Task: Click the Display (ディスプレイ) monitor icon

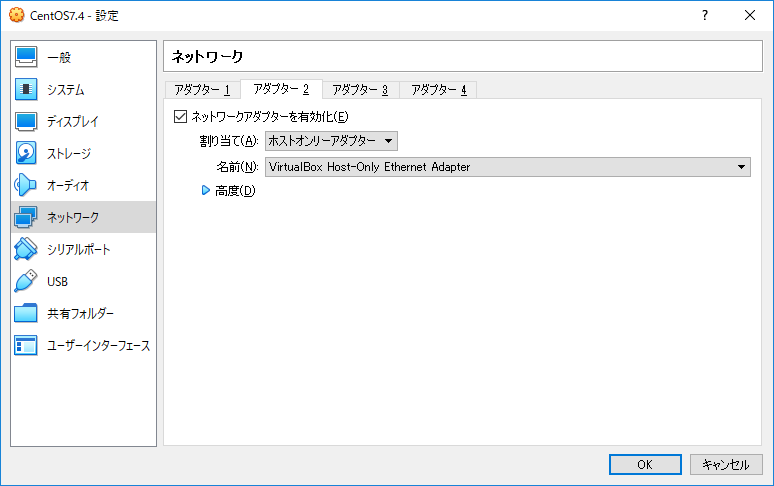Action: (27, 122)
